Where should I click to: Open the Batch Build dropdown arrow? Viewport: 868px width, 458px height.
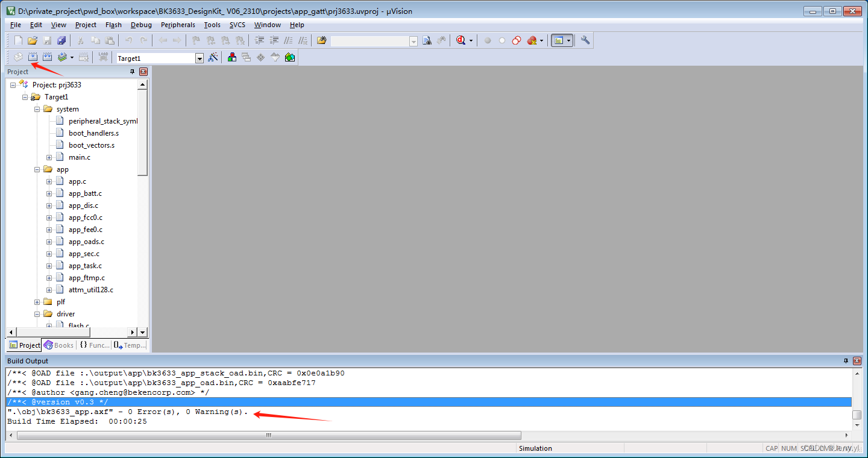pyautogui.click(x=72, y=57)
